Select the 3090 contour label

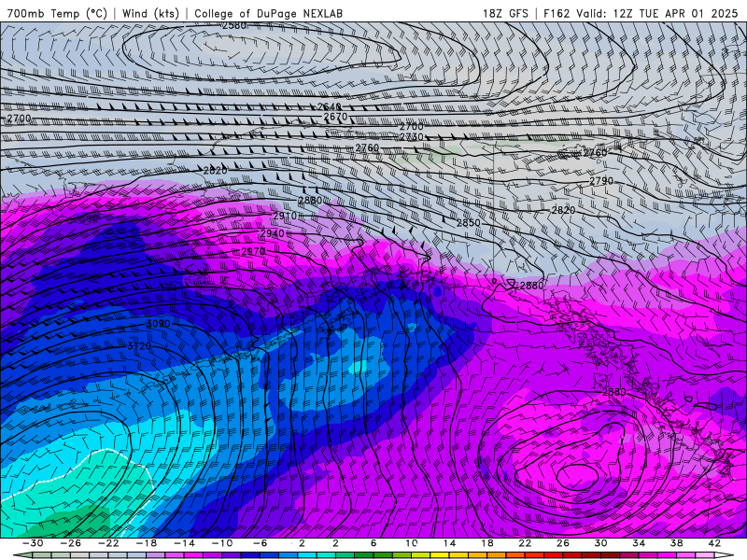(x=158, y=324)
